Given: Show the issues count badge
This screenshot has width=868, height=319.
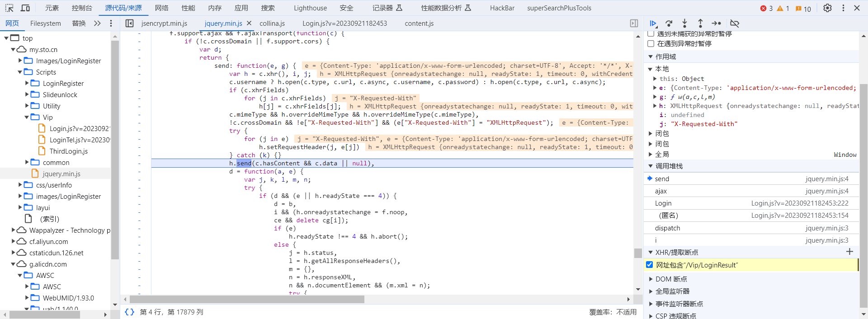Looking at the screenshot, I should (x=803, y=8).
